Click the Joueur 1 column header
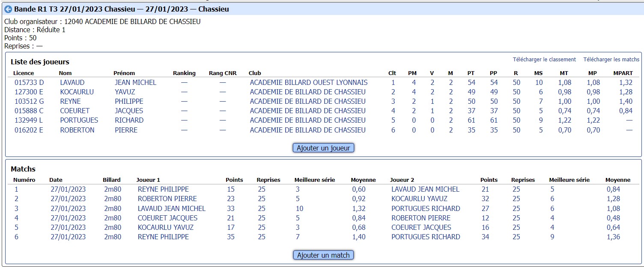Image resolution: width=644 pixels, height=268 pixels. (148, 180)
